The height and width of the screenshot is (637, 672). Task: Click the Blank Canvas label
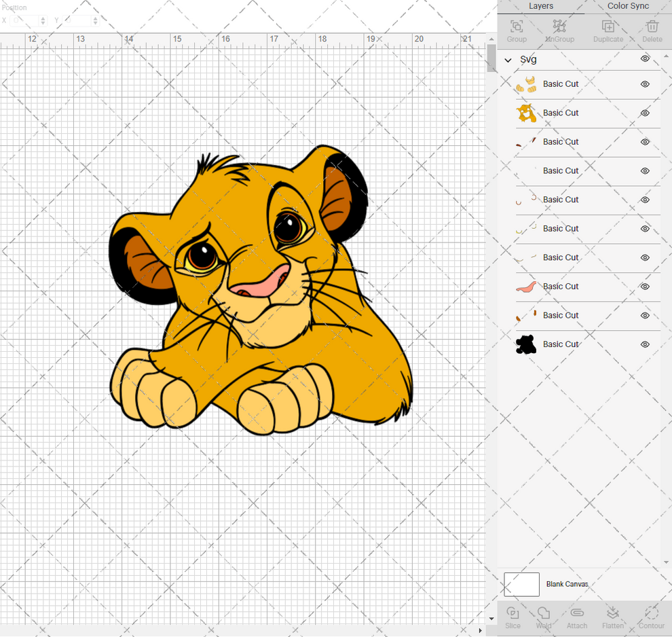point(567,584)
